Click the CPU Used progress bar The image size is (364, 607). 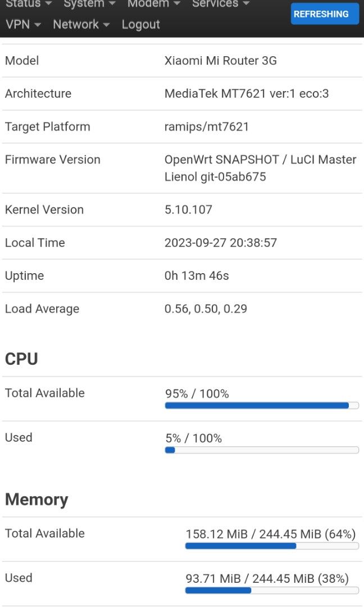[262, 450]
